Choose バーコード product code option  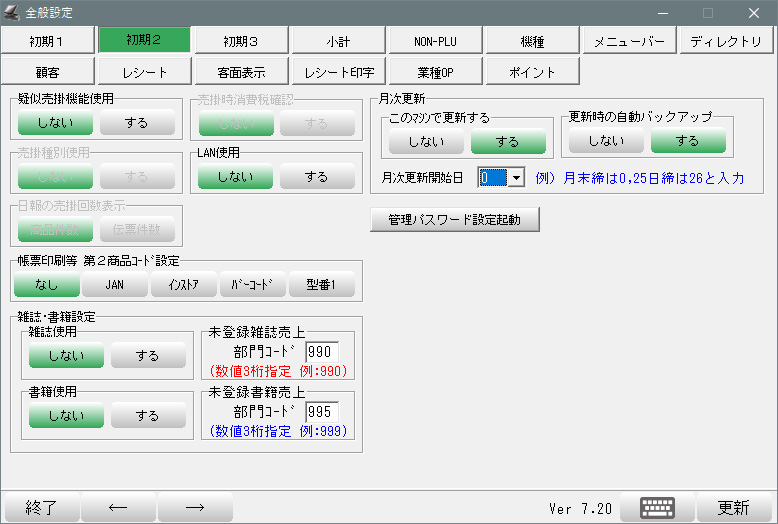(x=252, y=285)
